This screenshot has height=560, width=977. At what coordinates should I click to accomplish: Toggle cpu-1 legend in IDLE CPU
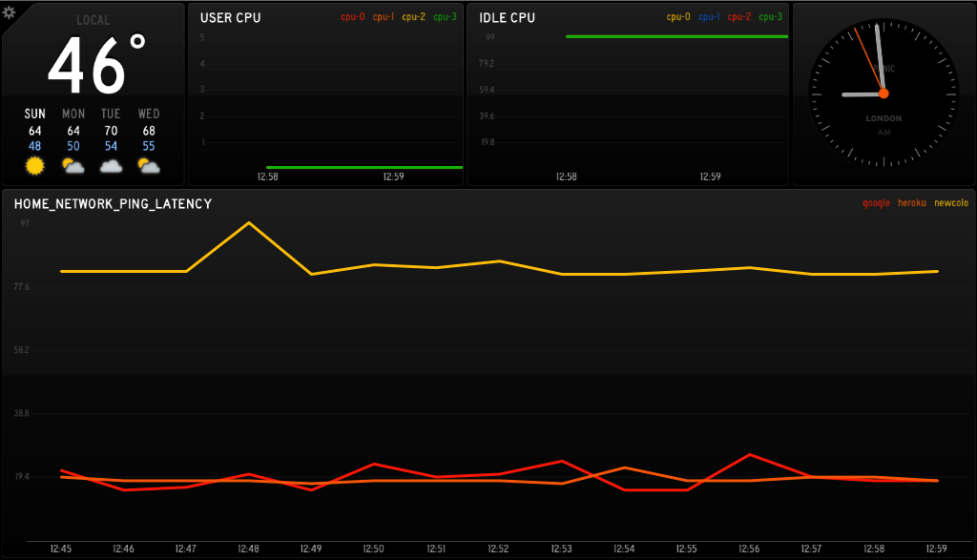[x=709, y=17]
